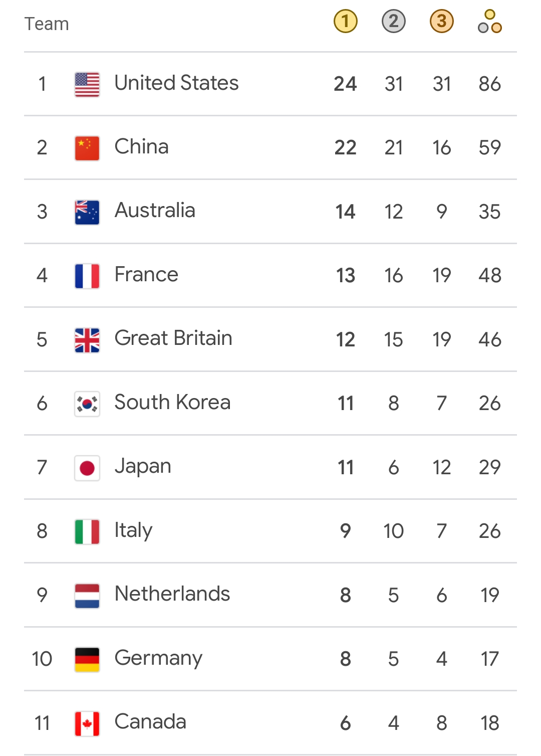Click China's gold count of 22
The width and height of the screenshot is (541, 756).
(x=346, y=148)
